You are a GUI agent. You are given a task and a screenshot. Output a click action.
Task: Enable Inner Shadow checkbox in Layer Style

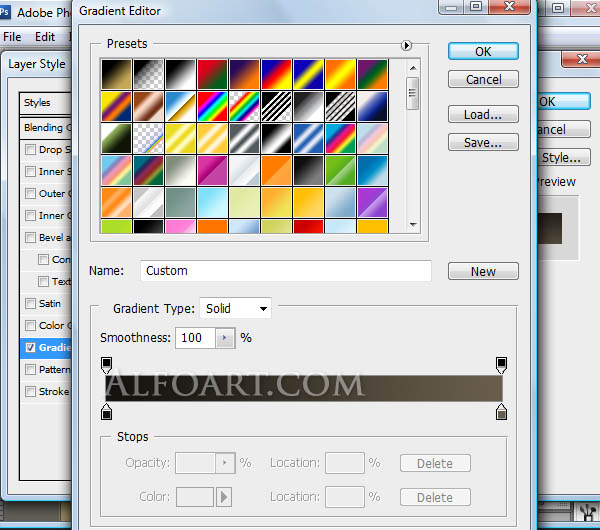pos(30,171)
